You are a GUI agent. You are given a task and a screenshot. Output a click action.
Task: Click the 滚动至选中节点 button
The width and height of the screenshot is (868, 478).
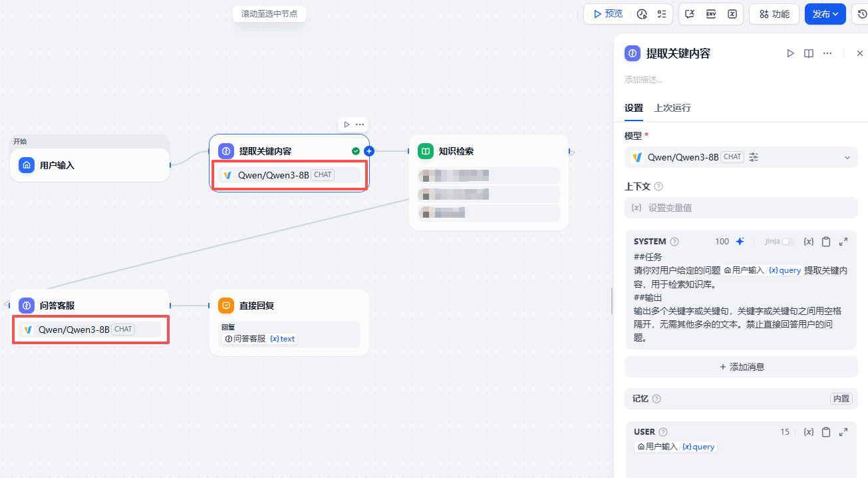coord(269,13)
